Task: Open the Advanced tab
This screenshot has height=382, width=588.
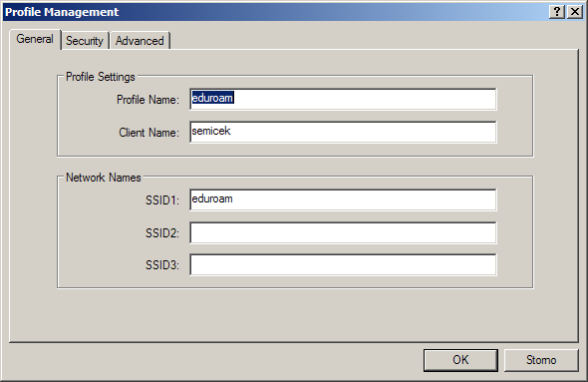Action: [x=140, y=41]
